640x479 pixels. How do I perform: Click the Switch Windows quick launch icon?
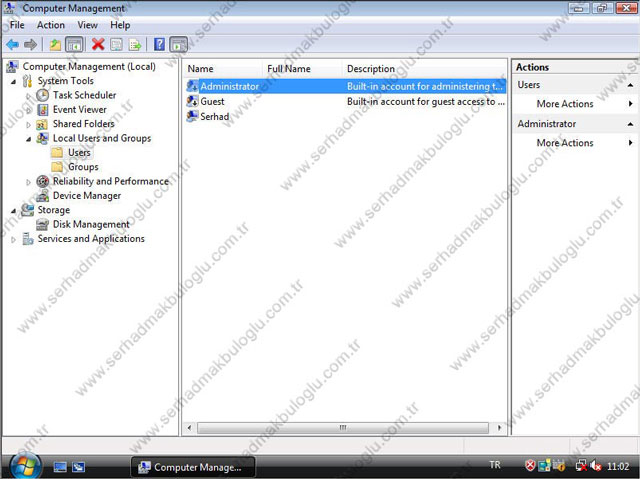pyautogui.click(x=78, y=466)
